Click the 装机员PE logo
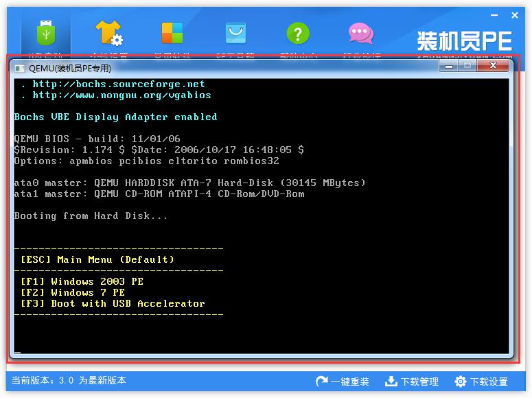Viewport: 532px width, 398px height. coord(464,40)
